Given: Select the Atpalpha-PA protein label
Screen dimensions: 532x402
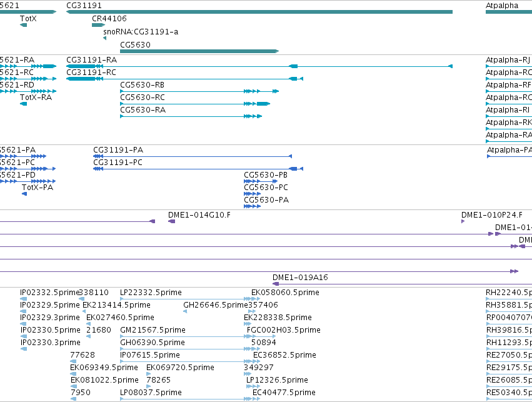Looking at the screenshot, I should pos(509,150).
